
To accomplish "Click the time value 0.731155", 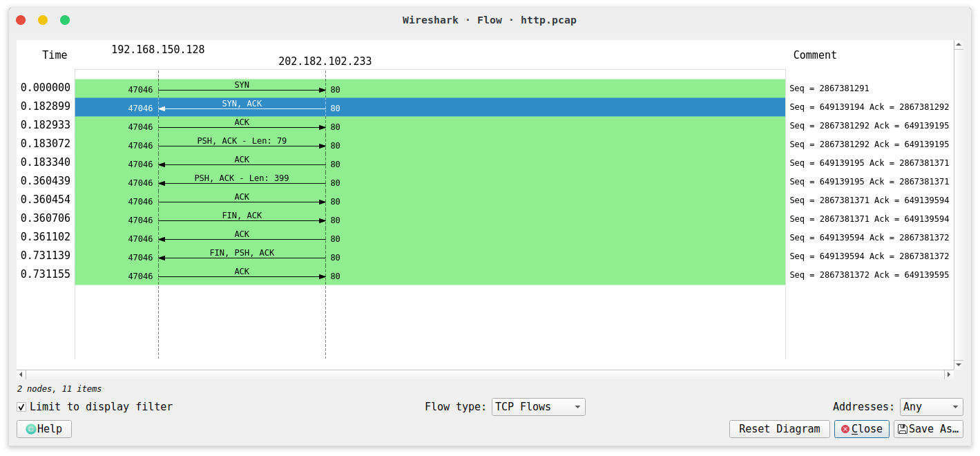I will pos(46,274).
